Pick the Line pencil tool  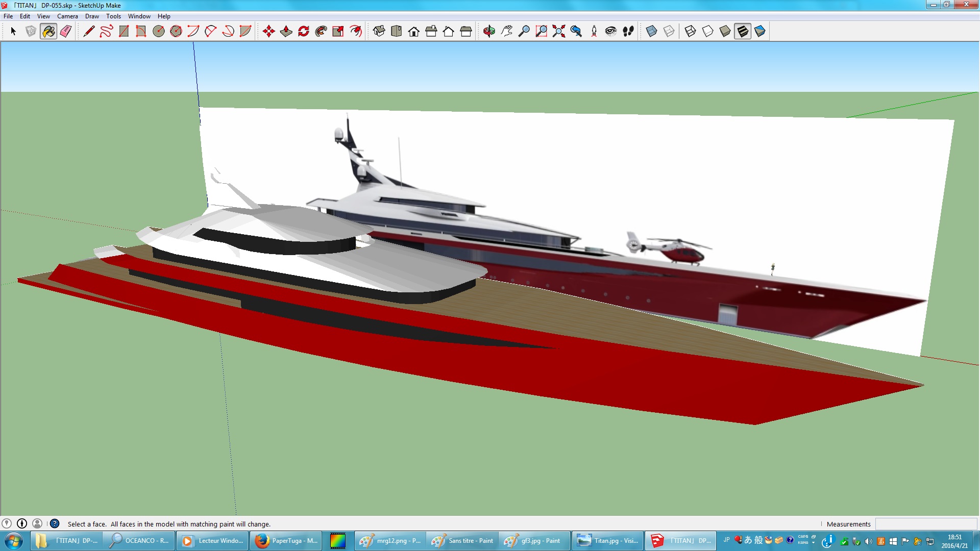[89, 32]
